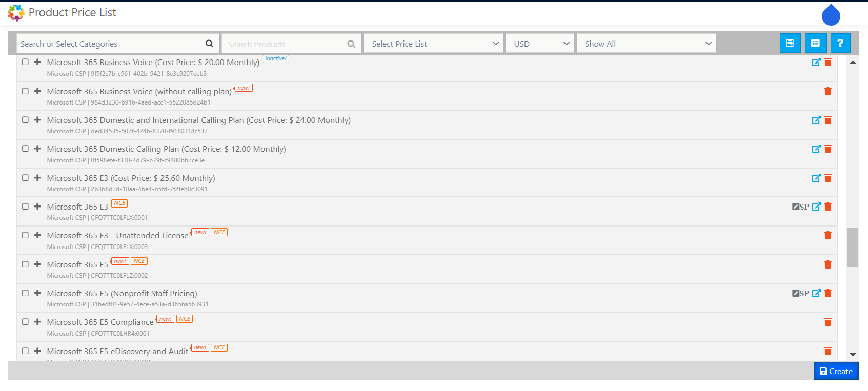Image resolution: width=868 pixels, height=391 pixels.
Task: Expand Business Voice (without calling plan) details
Action: [x=37, y=91]
